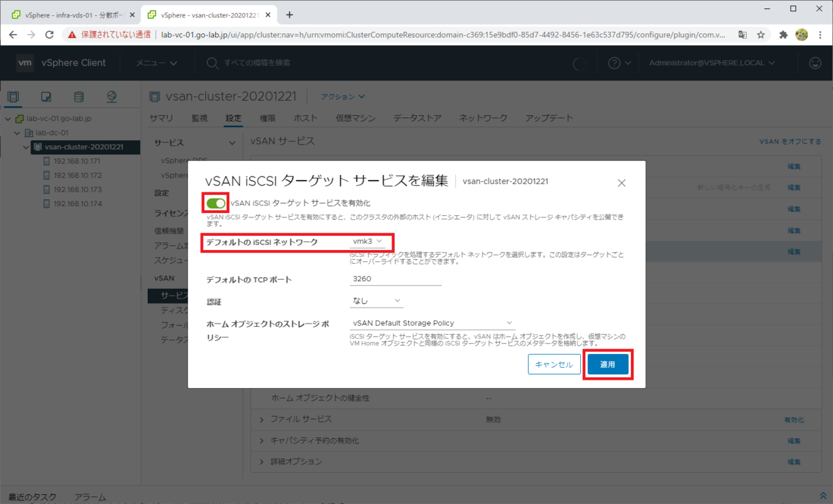
Task: Expand the ファイル サービス row
Action: click(x=262, y=420)
